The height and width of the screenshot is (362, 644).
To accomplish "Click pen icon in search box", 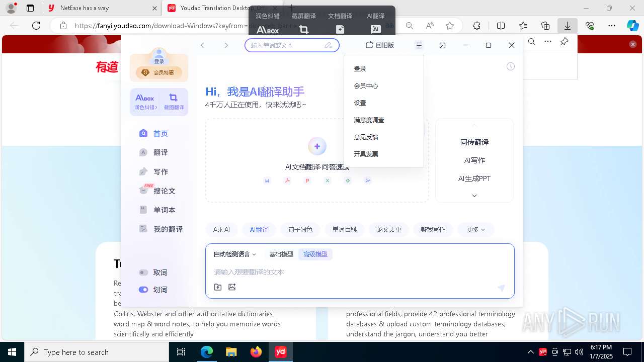I will [x=329, y=45].
